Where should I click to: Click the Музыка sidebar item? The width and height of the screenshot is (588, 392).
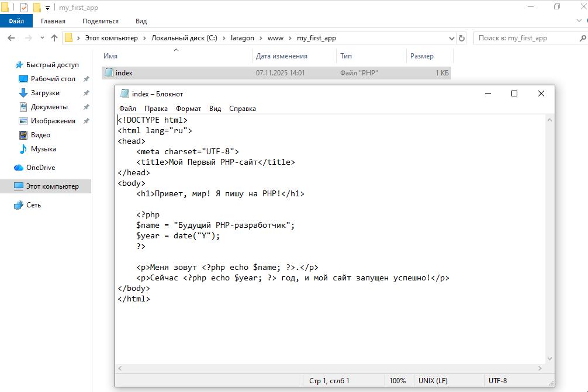[x=43, y=149]
